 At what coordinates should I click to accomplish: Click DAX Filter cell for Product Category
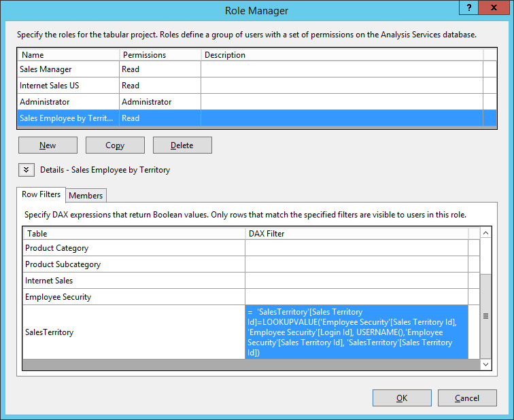356,248
